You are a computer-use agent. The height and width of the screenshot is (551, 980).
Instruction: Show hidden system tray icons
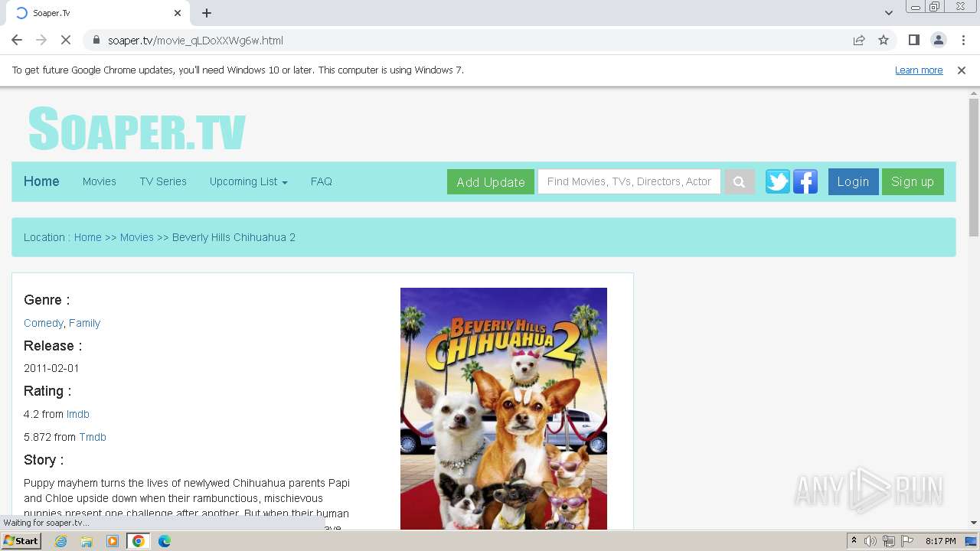(854, 541)
